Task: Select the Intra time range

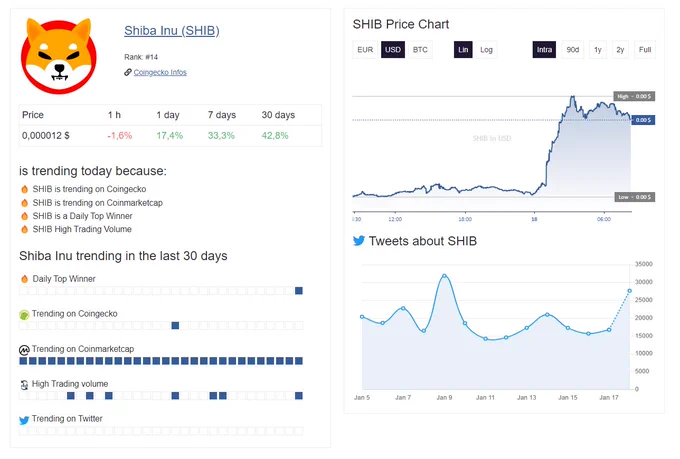Action: [x=544, y=49]
